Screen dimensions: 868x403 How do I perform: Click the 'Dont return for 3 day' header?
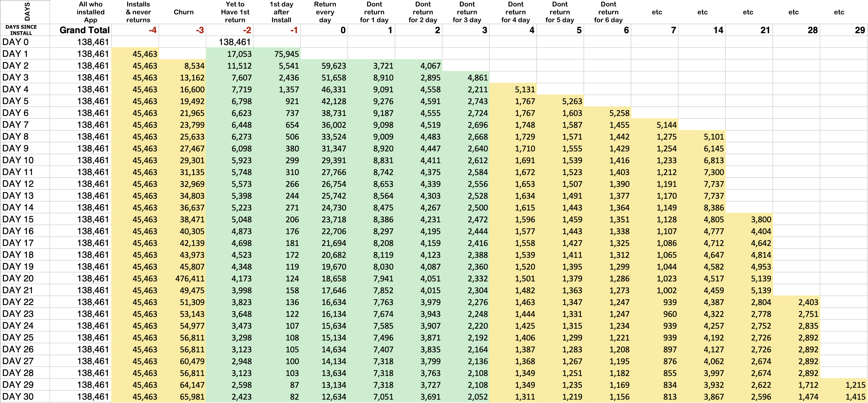coord(467,12)
